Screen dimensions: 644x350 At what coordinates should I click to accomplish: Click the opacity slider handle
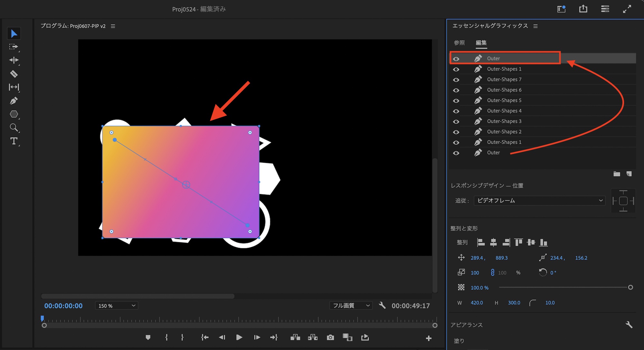[x=630, y=287]
